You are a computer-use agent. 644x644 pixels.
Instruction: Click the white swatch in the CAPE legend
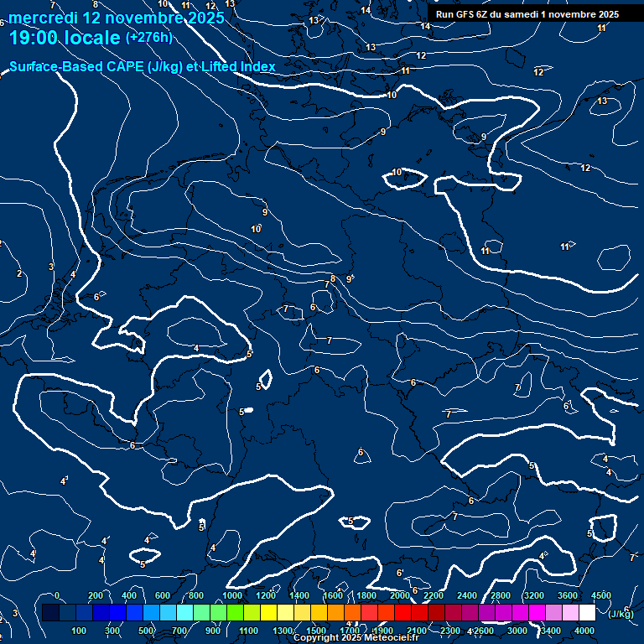(587, 612)
